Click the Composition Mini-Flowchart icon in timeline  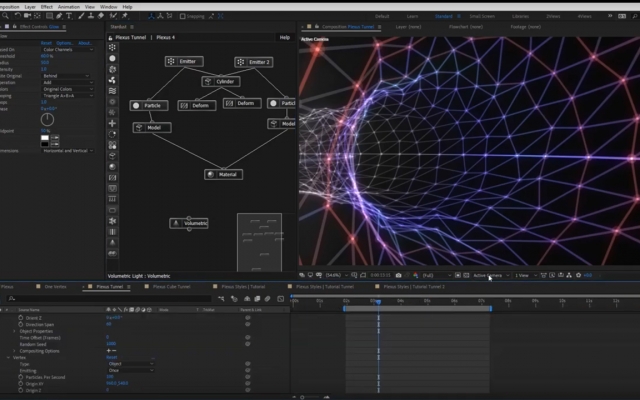tap(221, 299)
